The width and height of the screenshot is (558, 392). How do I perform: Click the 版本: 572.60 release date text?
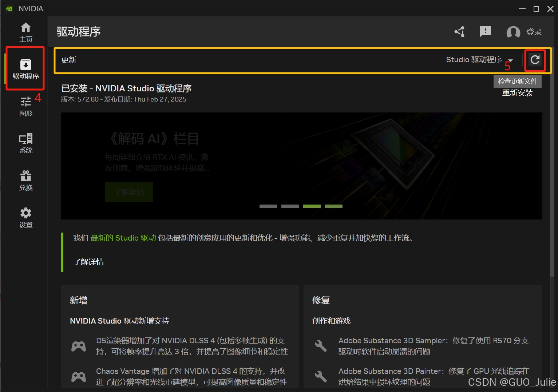tap(124, 99)
